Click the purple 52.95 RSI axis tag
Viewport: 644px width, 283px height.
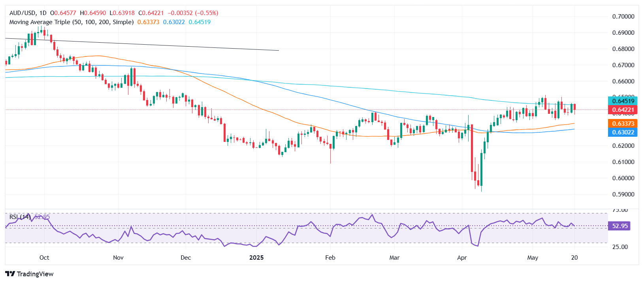tap(620, 226)
